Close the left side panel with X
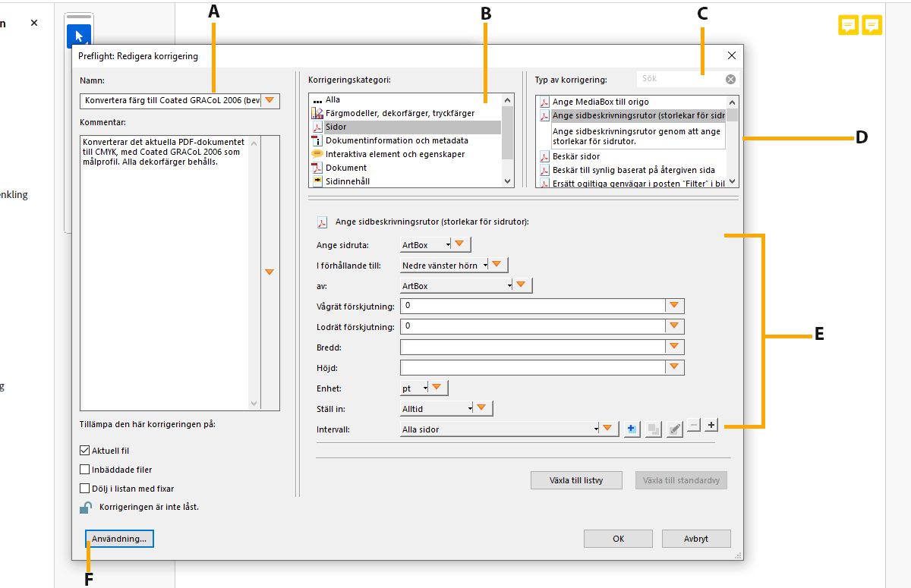911x588 pixels. (34, 23)
